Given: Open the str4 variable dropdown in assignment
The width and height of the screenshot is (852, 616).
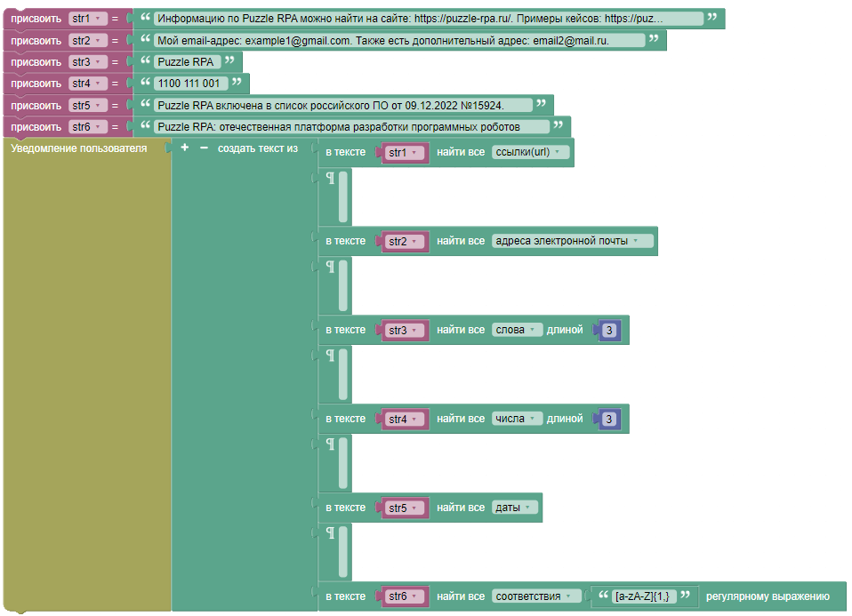Looking at the screenshot, I should 87,84.
